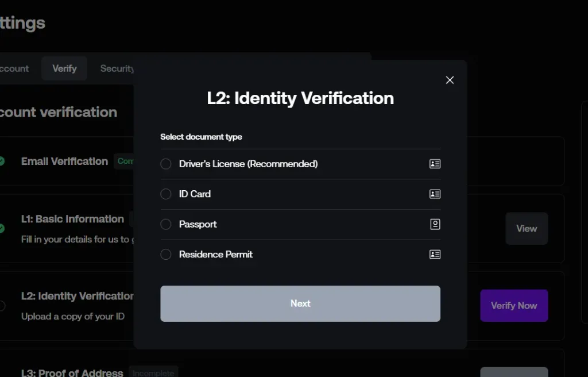Click the Verify Now button
This screenshot has width=588, height=377.
click(514, 305)
